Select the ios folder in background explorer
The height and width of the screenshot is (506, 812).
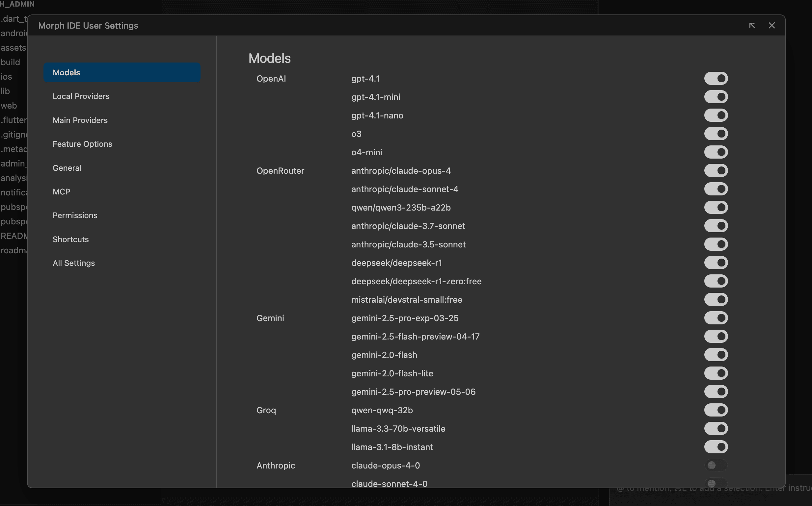pyautogui.click(x=6, y=77)
